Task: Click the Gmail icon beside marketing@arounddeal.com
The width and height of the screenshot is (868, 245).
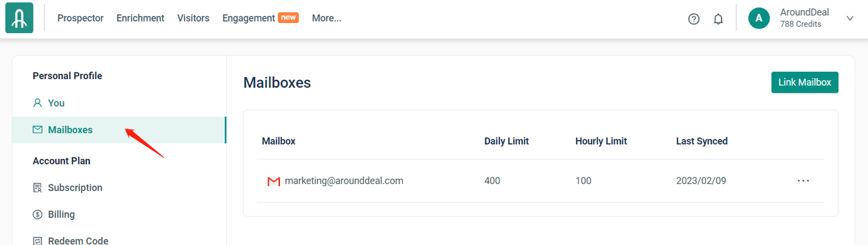Action: pyautogui.click(x=274, y=181)
